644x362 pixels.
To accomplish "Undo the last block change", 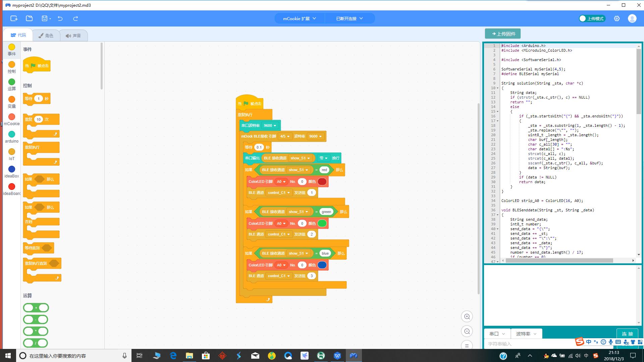I will tap(60, 18).
